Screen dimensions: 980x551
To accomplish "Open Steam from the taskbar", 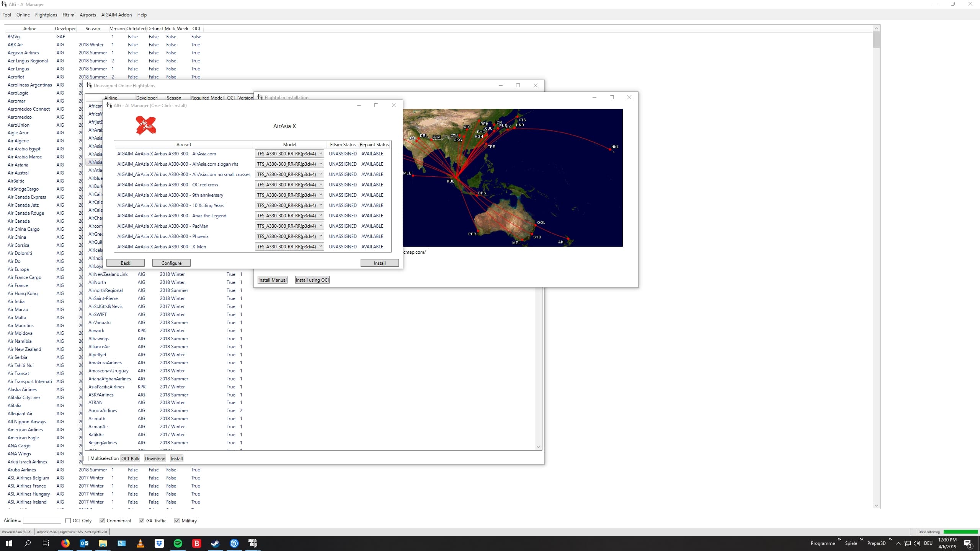I will (x=215, y=543).
